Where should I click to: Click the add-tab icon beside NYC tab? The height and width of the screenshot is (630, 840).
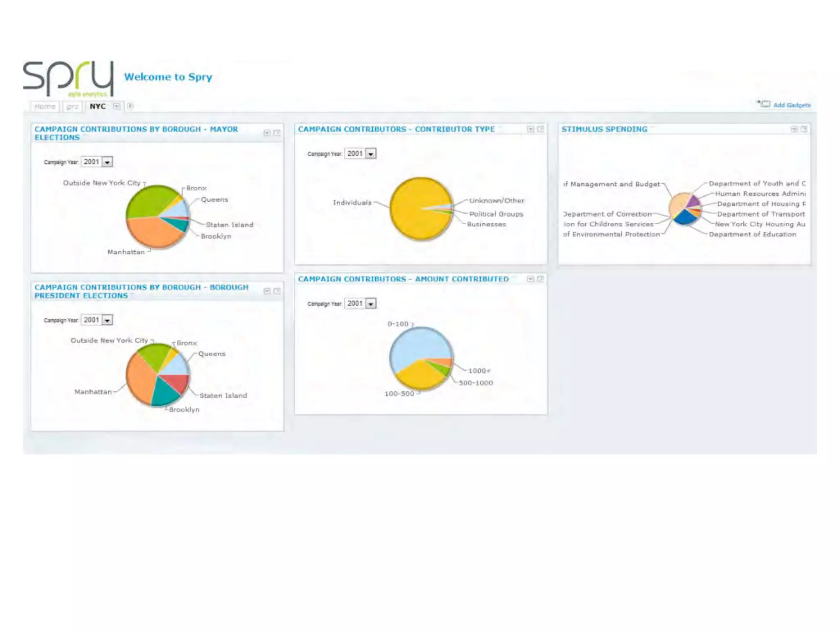point(130,106)
